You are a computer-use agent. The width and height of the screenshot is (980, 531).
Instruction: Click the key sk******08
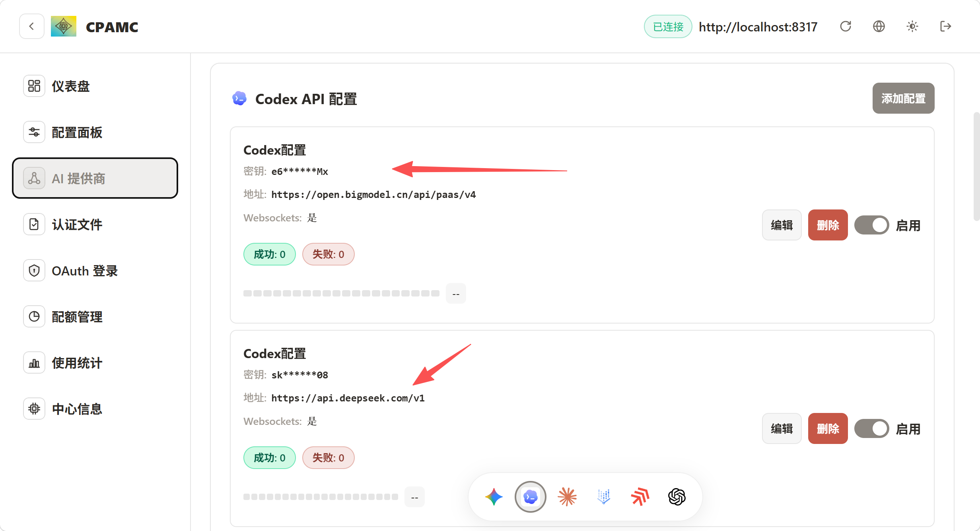300,375
